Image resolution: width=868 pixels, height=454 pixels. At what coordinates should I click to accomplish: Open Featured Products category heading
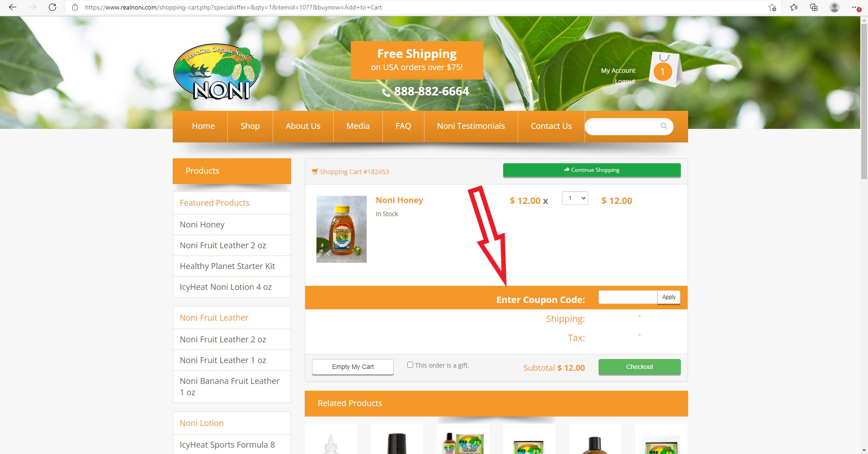coord(214,203)
